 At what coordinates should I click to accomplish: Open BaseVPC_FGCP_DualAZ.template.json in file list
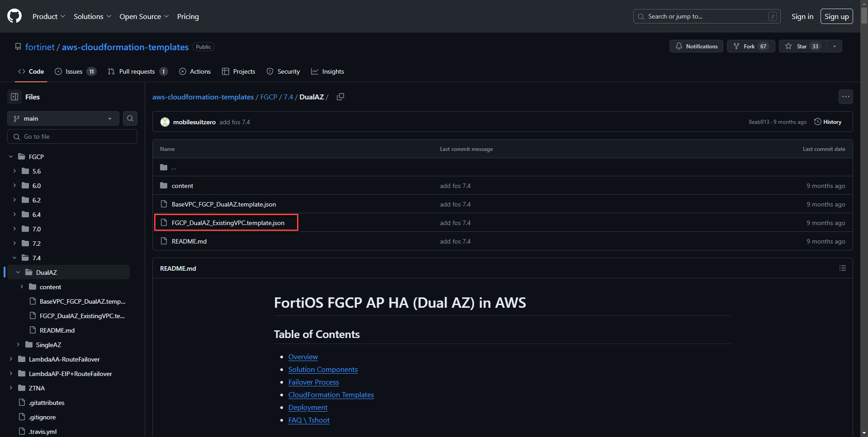click(224, 204)
